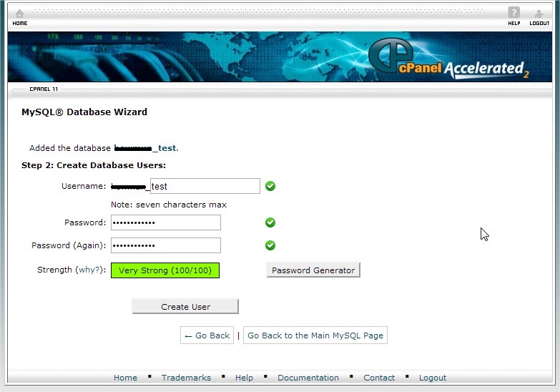Click the Logout person icon
The width and height of the screenshot is (560, 392).
(539, 14)
